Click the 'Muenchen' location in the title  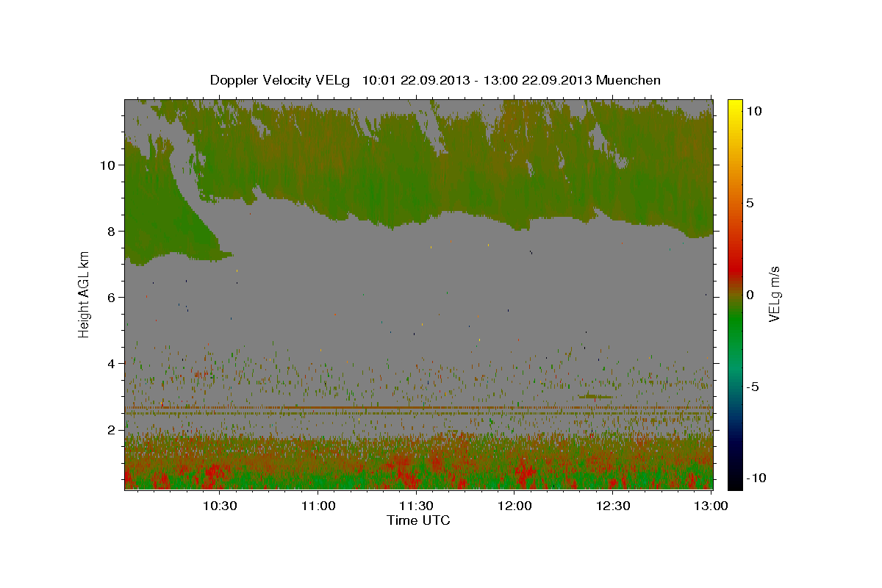[x=628, y=80]
